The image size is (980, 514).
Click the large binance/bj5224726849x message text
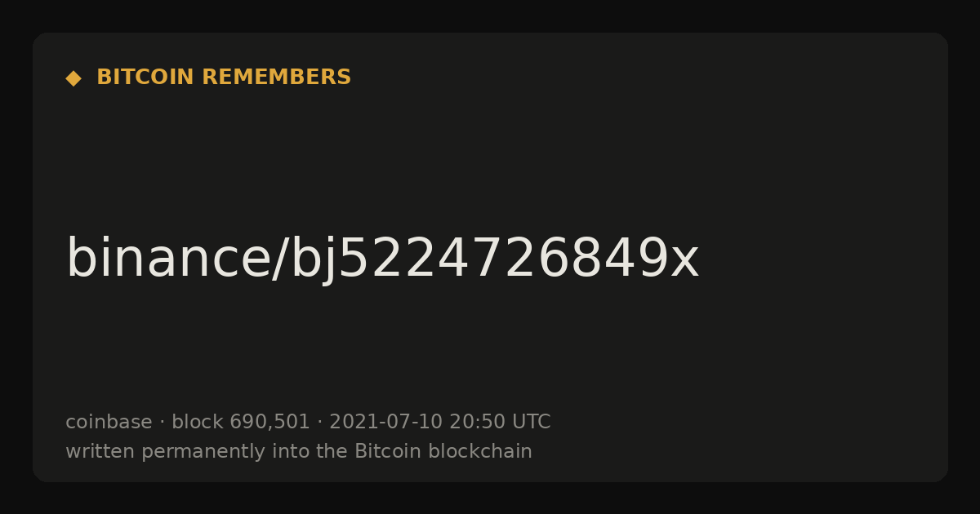[x=382, y=259]
